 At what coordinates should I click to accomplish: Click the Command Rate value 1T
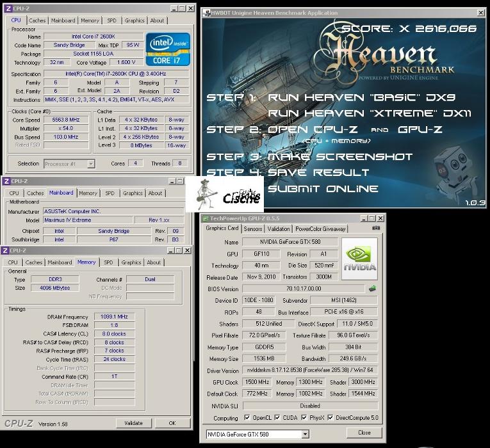(x=114, y=376)
